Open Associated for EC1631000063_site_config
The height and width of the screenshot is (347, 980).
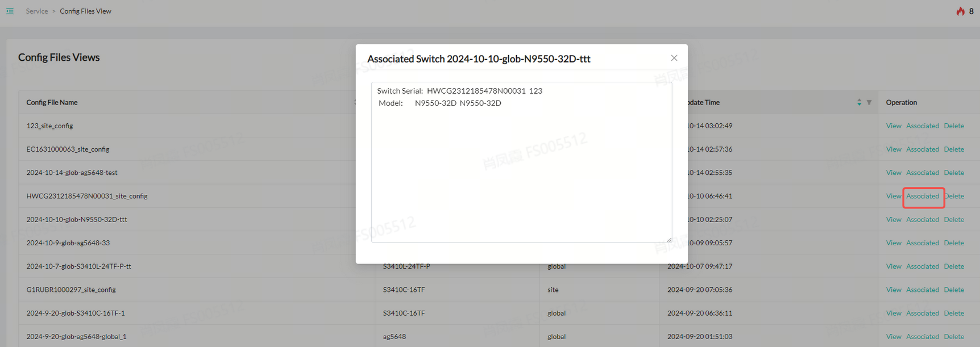922,149
